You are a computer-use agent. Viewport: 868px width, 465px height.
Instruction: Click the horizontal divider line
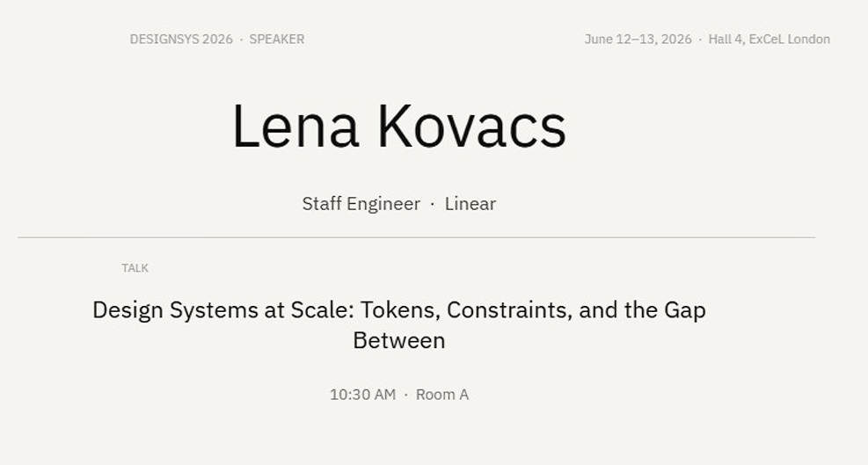[416, 237]
